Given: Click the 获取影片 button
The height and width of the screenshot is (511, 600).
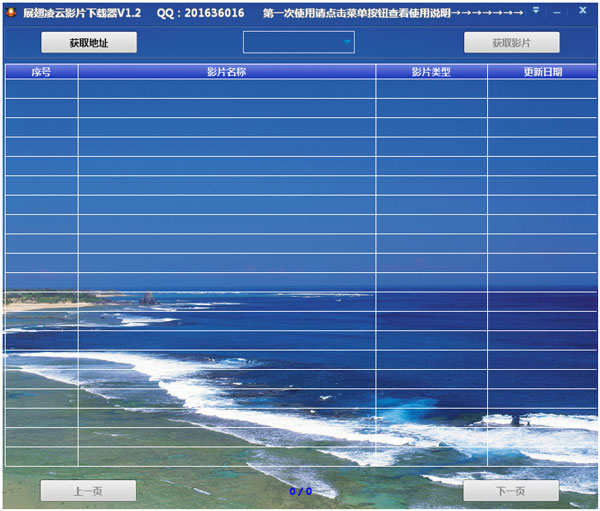Looking at the screenshot, I should click(x=511, y=43).
